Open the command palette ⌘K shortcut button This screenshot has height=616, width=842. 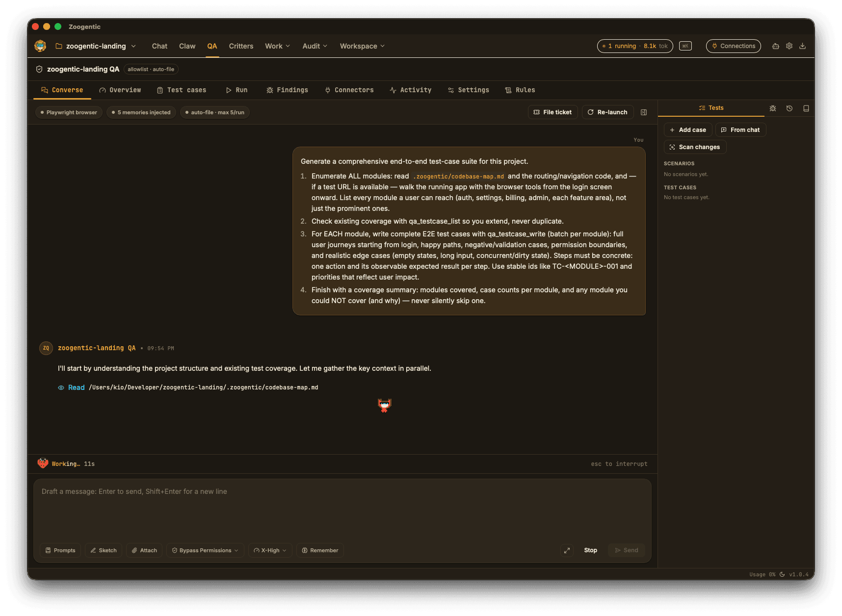pos(685,46)
